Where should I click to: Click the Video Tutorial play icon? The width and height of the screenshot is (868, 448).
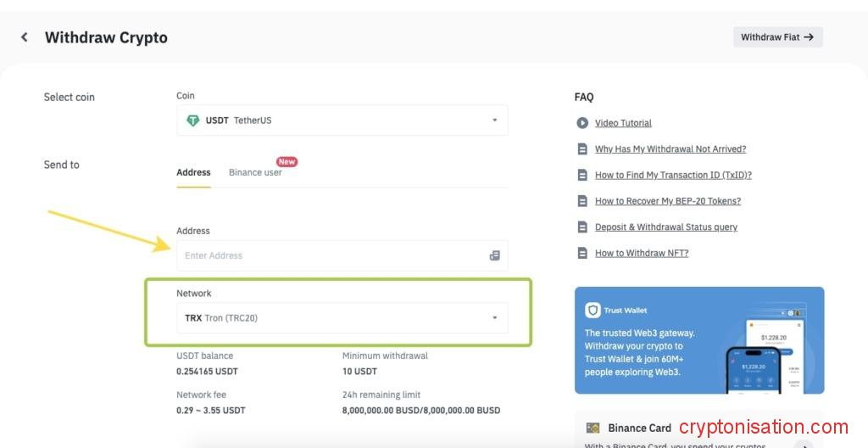tap(582, 123)
